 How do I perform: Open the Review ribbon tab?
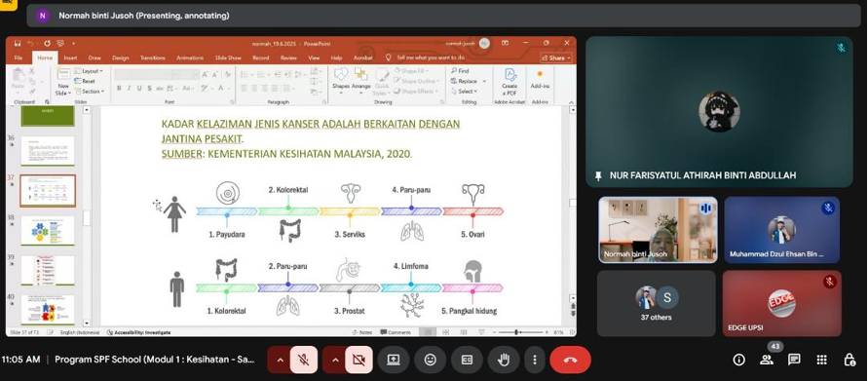pyautogui.click(x=288, y=57)
